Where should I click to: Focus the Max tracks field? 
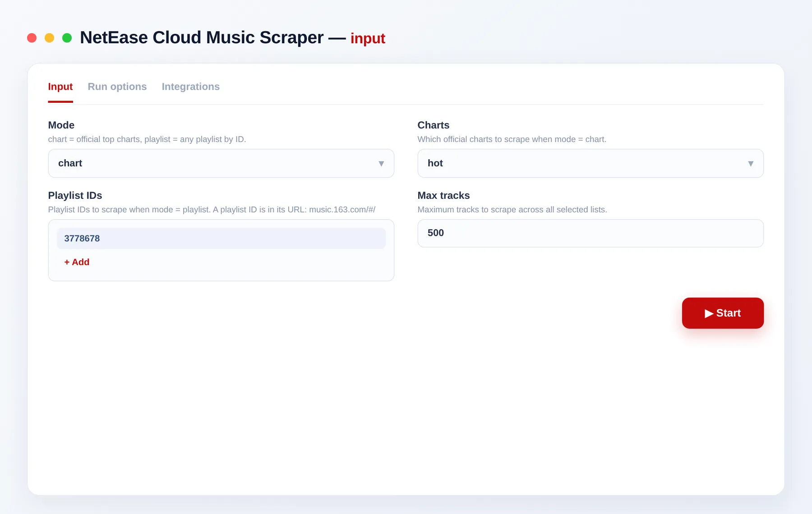click(591, 233)
